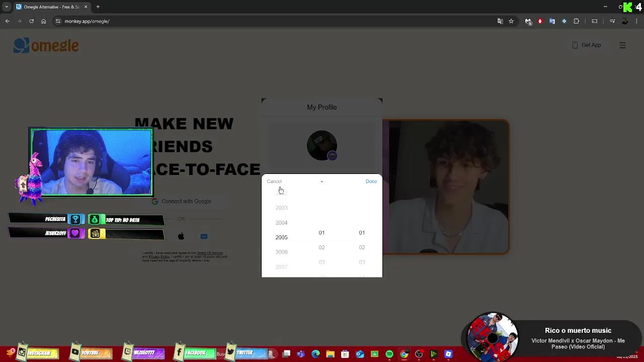Click the Twitter overlay badge

coord(246,353)
